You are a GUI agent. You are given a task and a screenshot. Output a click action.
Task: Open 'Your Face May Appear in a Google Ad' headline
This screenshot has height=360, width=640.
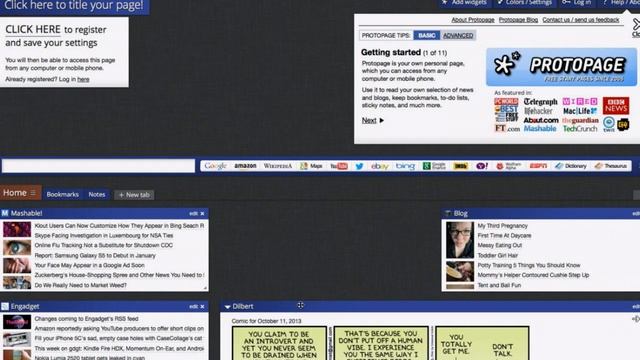[89, 265]
